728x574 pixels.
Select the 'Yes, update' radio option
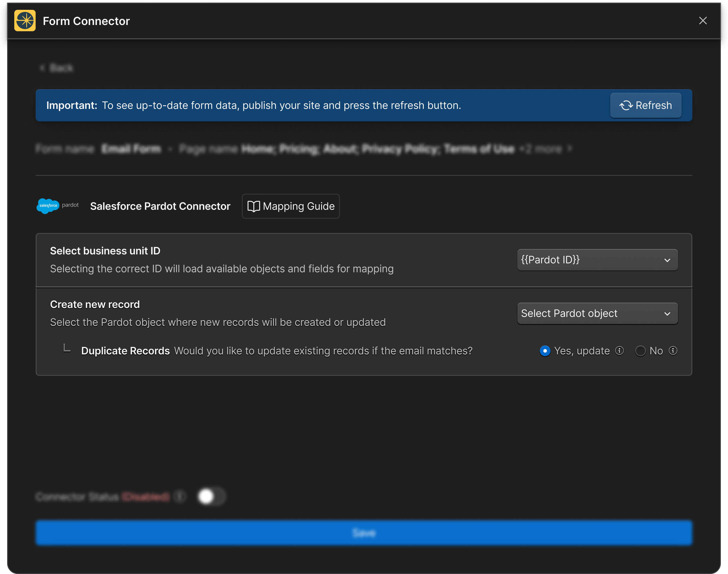point(545,351)
